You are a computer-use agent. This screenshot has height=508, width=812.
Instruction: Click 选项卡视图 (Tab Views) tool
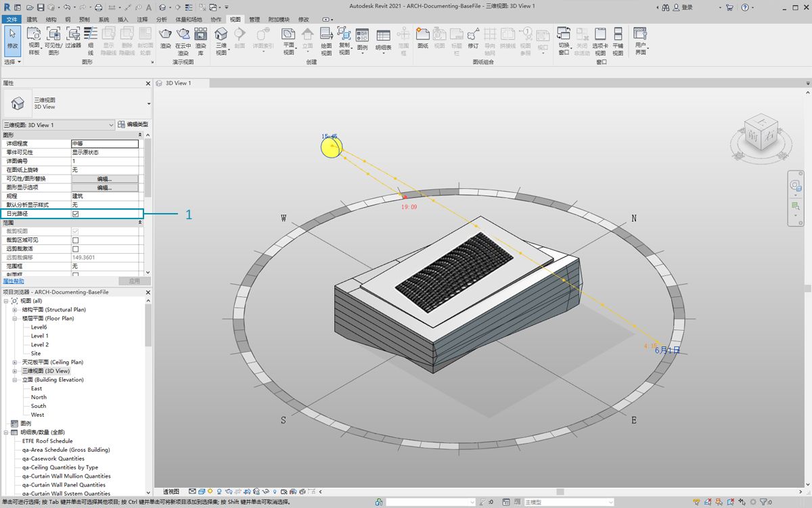[600, 41]
